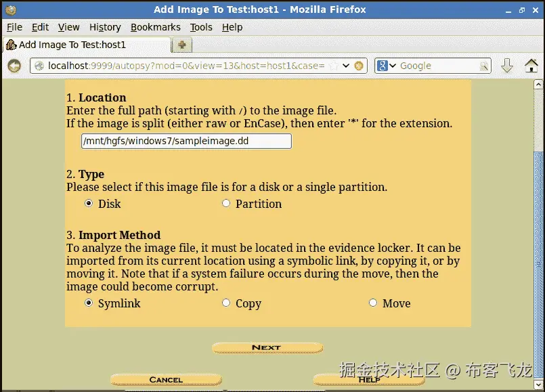This screenshot has width=545, height=392.
Task: Click the Help button below the form
Action: click(x=369, y=380)
